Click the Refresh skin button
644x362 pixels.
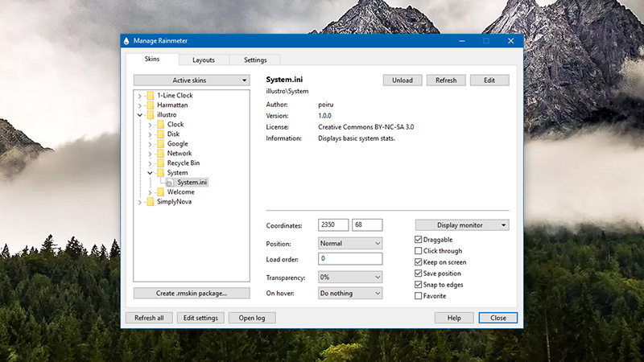click(x=446, y=80)
